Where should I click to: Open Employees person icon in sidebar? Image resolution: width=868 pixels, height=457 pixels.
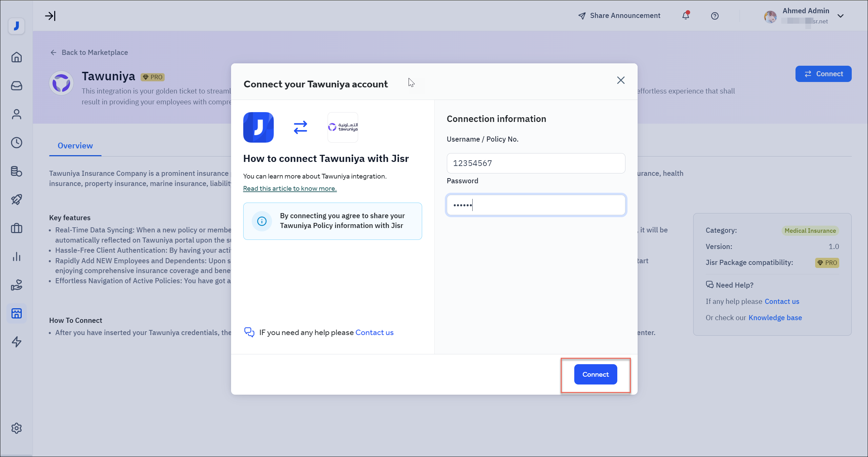coord(16,114)
